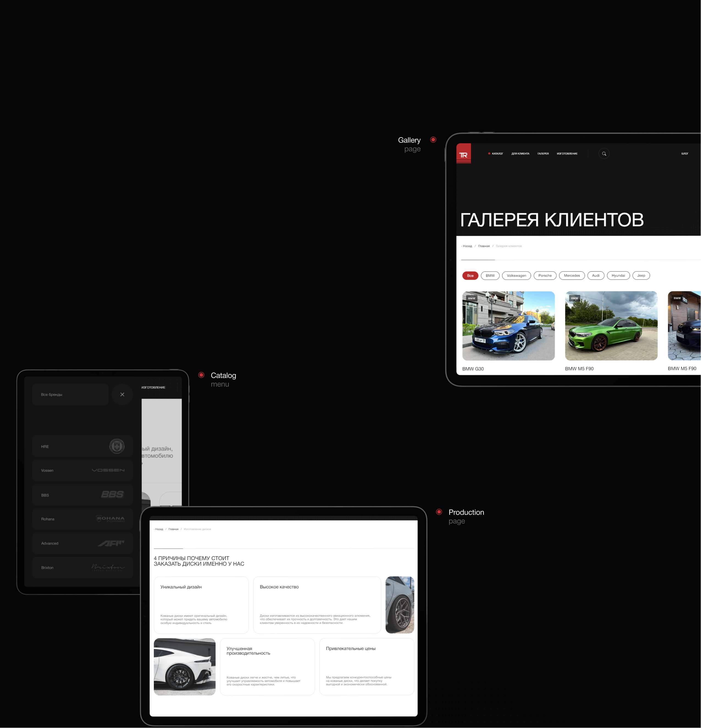This screenshot has height=728, width=701.
Task: Open the blue BMW G30 photo
Action: (x=508, y=326)
